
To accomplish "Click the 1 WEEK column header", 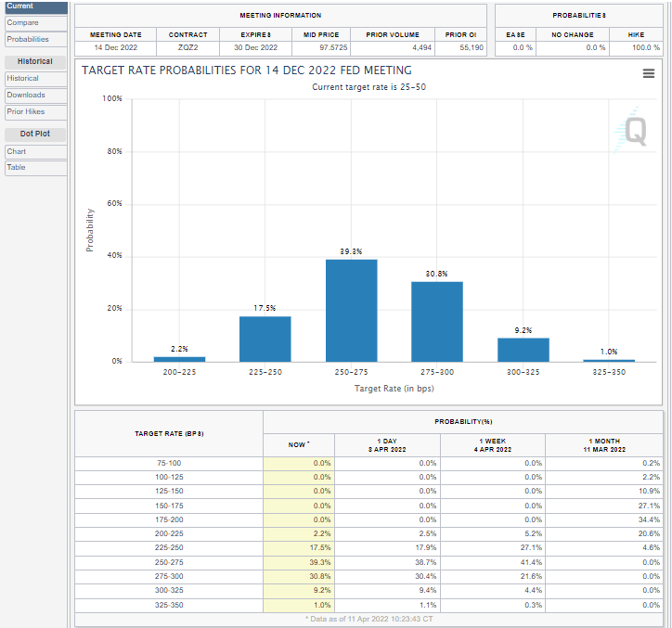I will click(492, 444).
